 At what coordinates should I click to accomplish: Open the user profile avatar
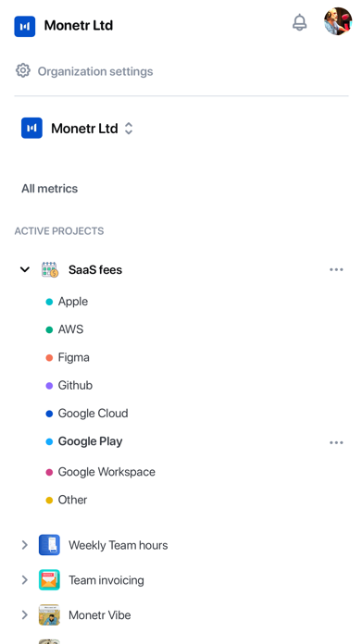(338, 21)
